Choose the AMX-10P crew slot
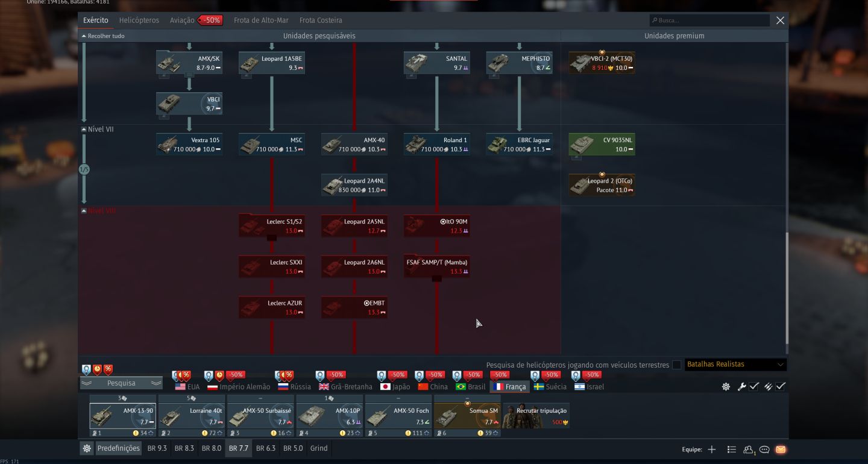868x464 pixels. [330, 416]
